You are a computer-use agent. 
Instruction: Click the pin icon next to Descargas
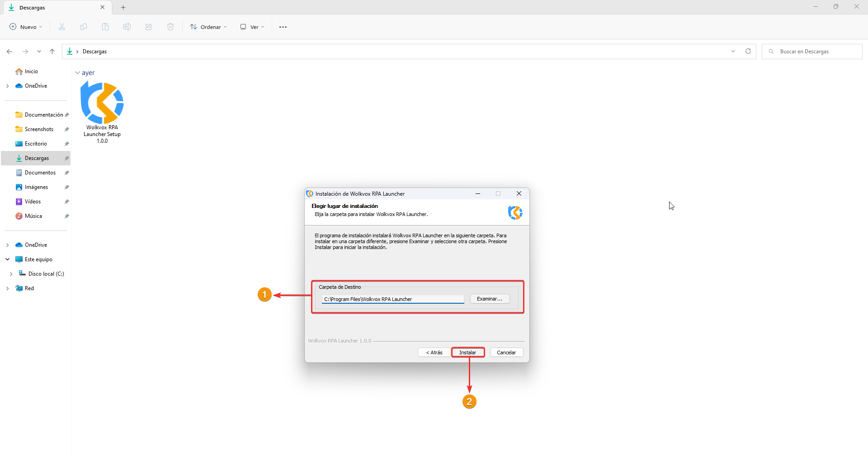coord(67,158)
